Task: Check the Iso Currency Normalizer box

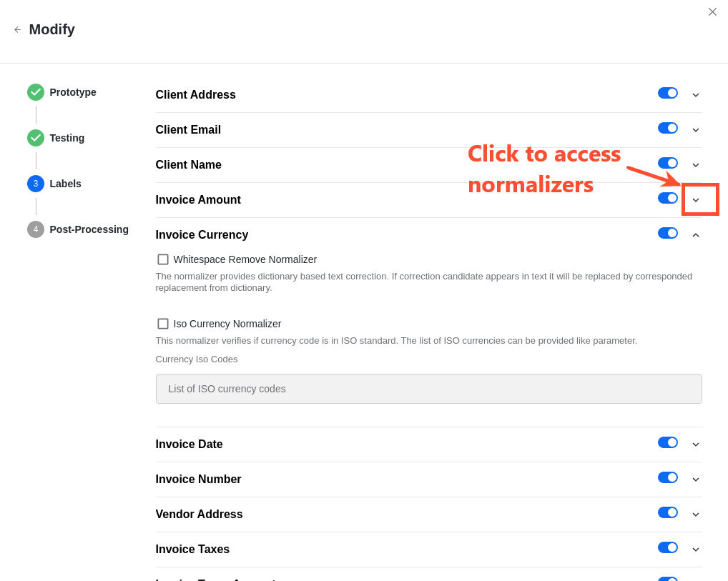Action: pyautogui.click(x=163, y=324)
